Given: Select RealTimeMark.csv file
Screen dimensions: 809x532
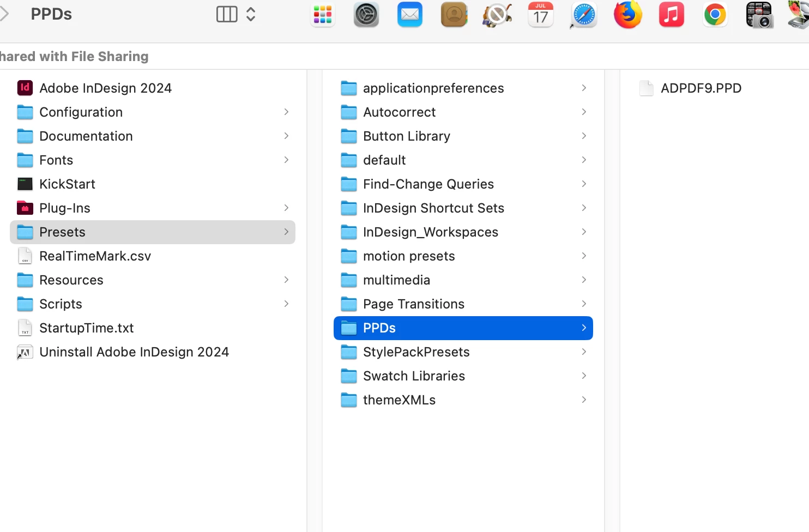Looking at the screenshot, I should pos(153,256).
